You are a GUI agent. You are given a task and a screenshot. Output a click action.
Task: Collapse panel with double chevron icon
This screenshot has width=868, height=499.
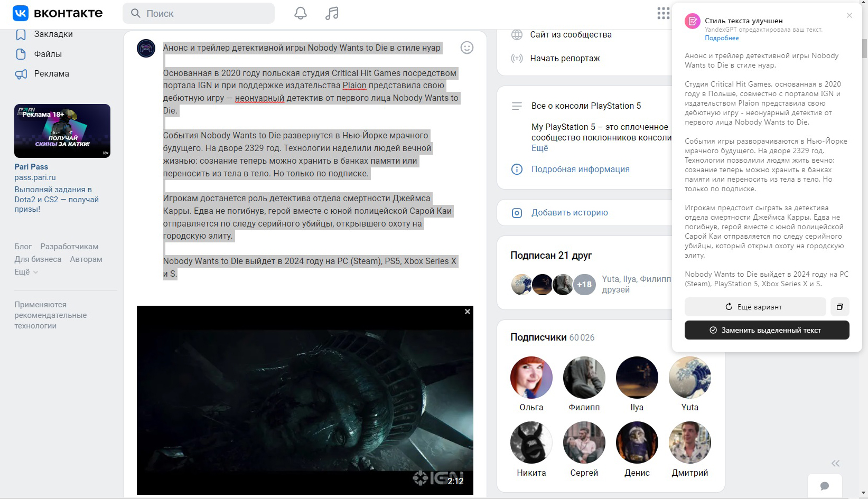click(x=835, y=464)
